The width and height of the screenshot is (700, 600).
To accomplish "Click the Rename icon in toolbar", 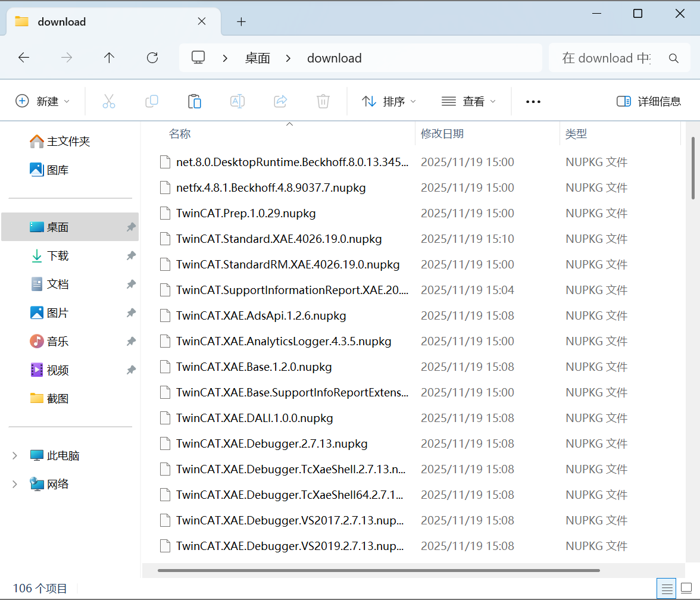I will pyautogui.click(x=237, y=101).
